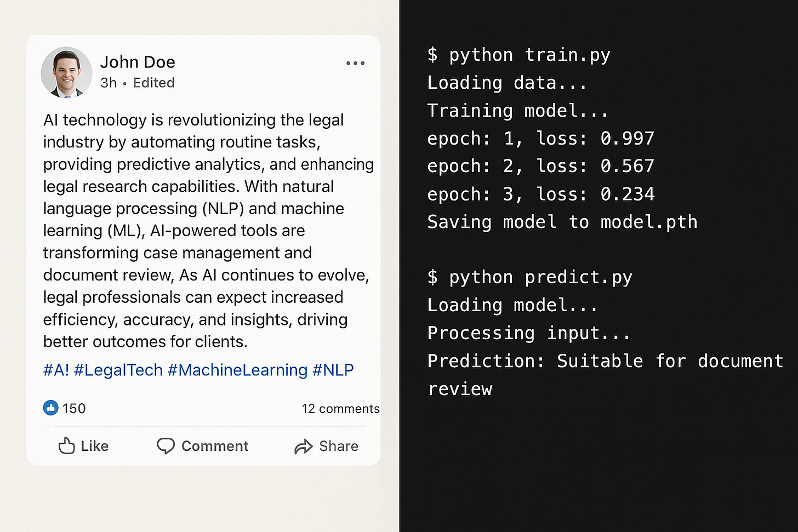Screen dimensions: 798x532
Task: Open the three-dot post options menu
Action: click(x=355, y=64)
